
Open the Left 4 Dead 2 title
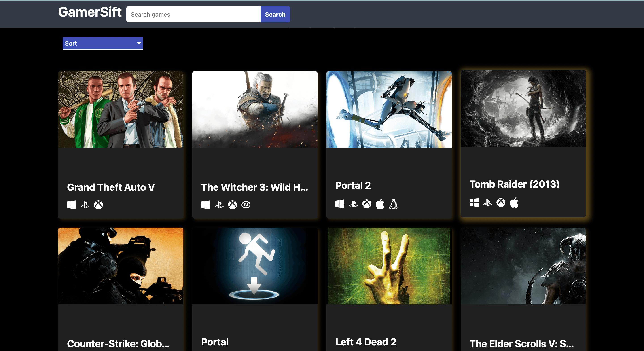click(x=366, y=342)
